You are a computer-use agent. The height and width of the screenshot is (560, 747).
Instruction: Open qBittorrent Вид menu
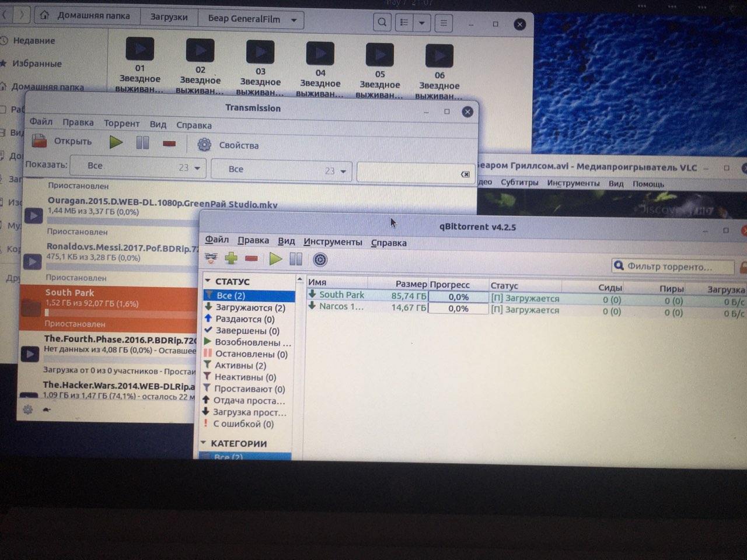[287, 241]
